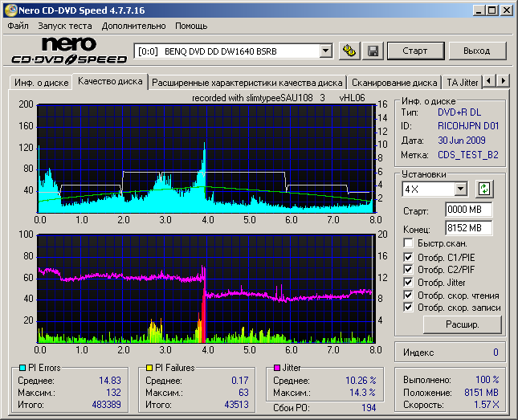Click the Индекс value 0

(x=496, y=353)
